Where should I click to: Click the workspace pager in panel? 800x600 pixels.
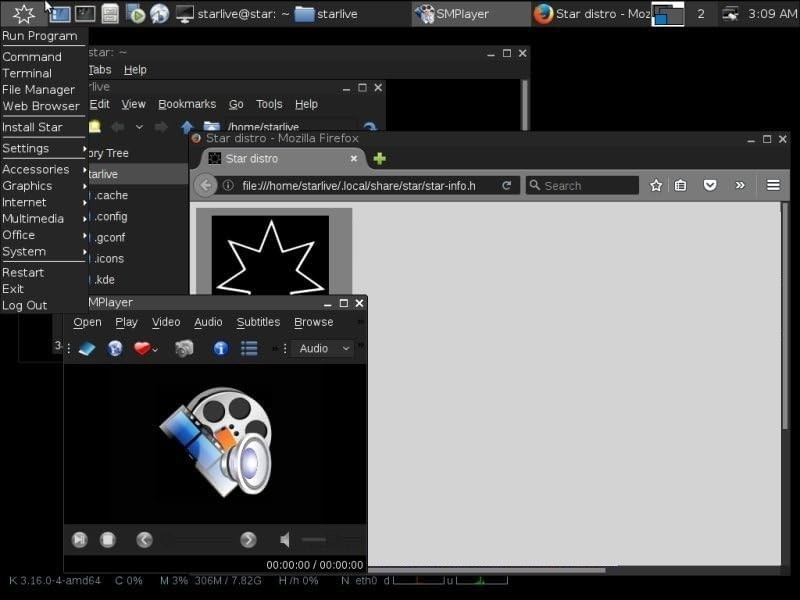point(668,14)
